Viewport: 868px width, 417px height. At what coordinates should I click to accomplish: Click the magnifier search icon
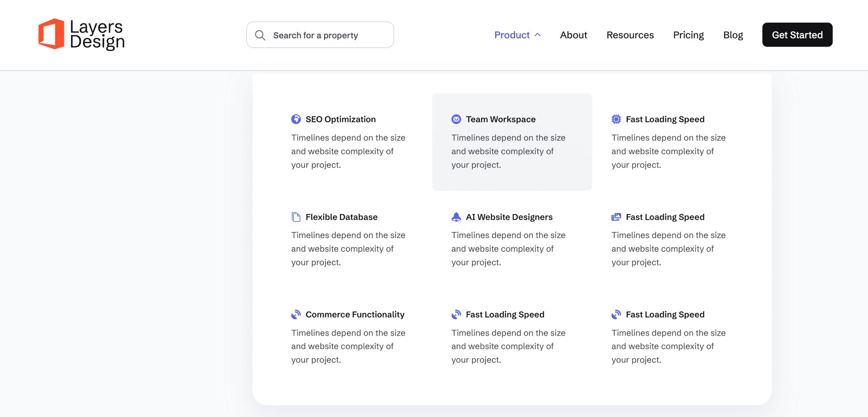click(260, 35)
